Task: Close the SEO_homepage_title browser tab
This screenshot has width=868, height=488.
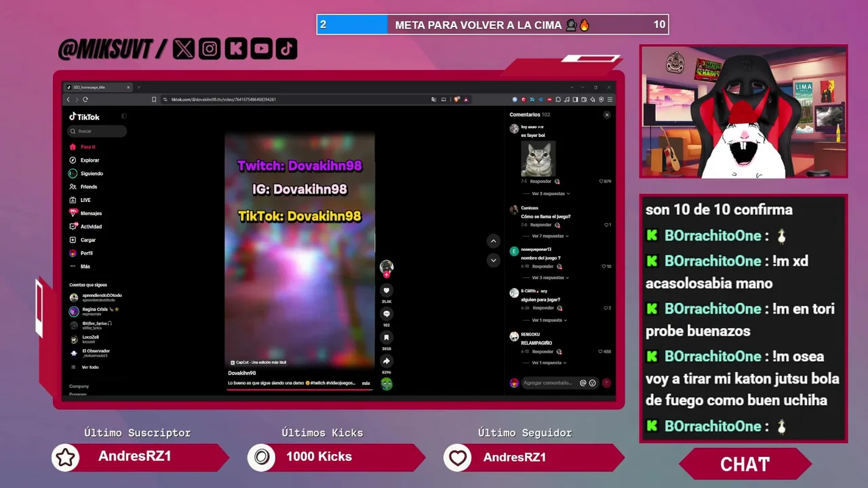Action: (128, 87)
